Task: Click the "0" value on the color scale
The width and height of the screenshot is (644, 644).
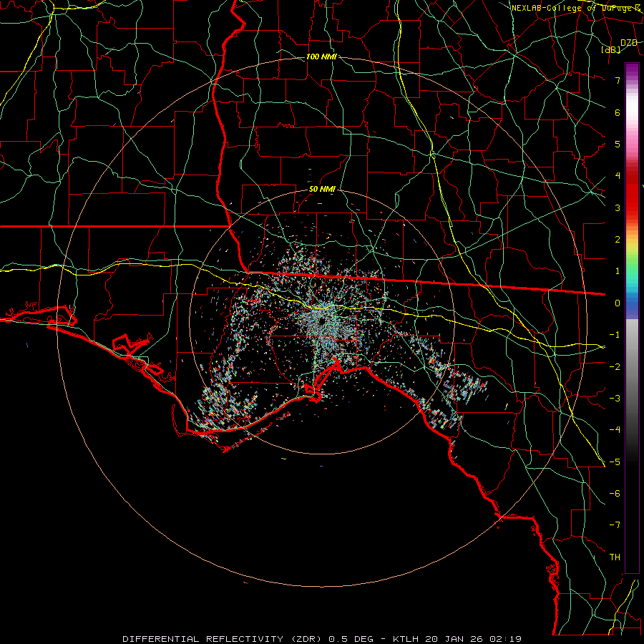Action: point(618,303)
